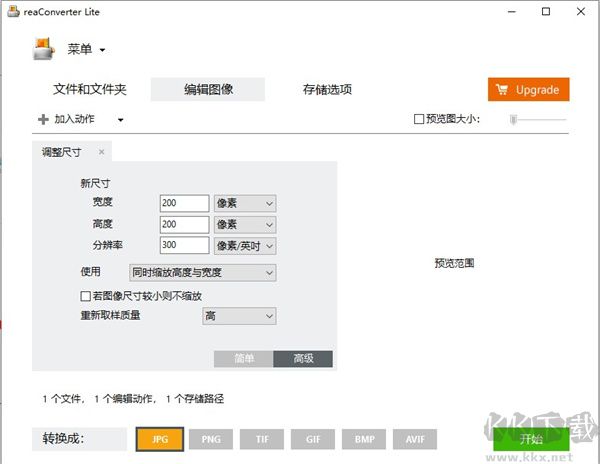Open the resolution unit 像素/英吋 dropdown

[x=245, y=246]
